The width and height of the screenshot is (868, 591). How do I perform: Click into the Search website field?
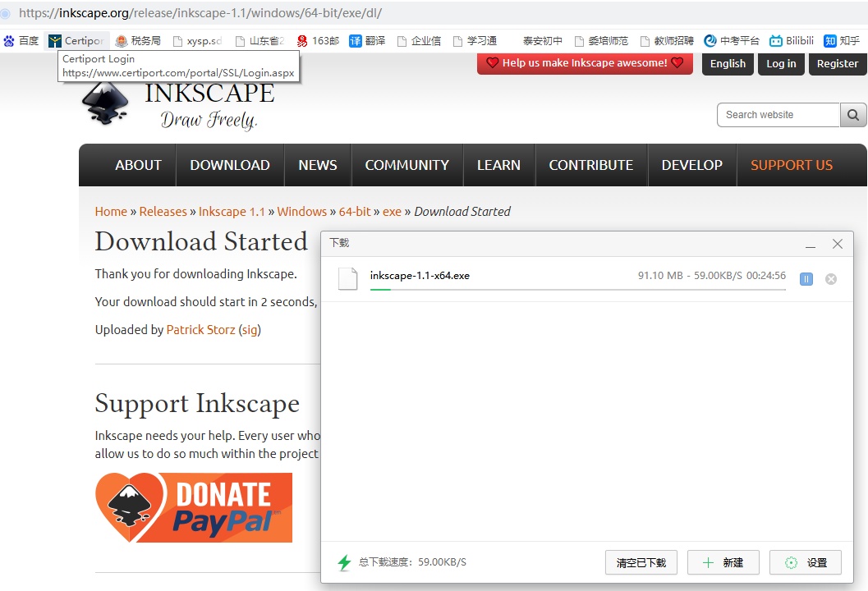pos(778,115)
